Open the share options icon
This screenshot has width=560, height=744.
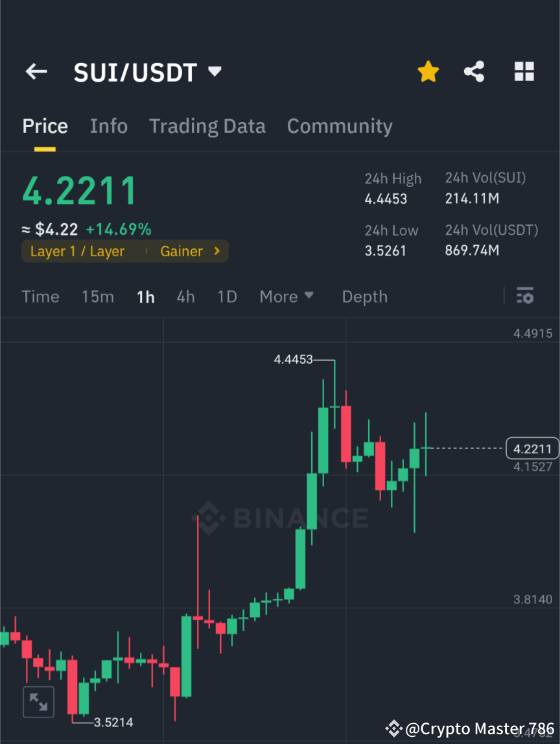click(x=474, y=71)
